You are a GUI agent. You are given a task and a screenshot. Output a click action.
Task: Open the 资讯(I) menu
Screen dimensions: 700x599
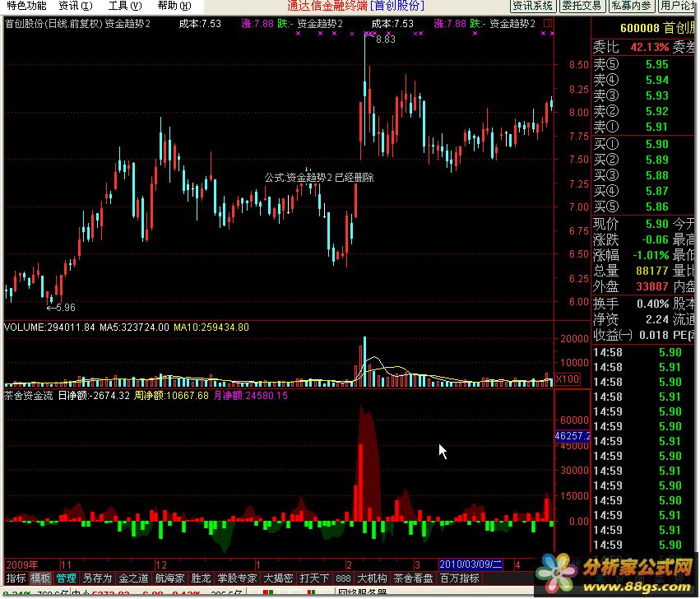[76, 6]
